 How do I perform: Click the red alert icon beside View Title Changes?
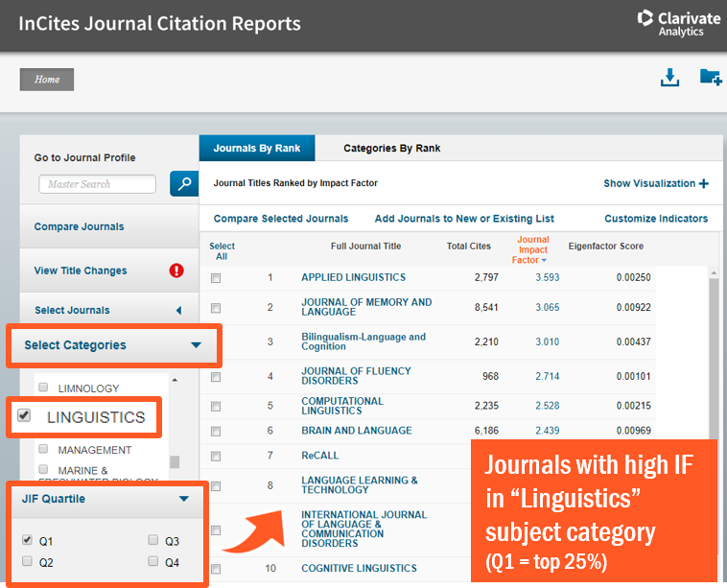point(176,270)
